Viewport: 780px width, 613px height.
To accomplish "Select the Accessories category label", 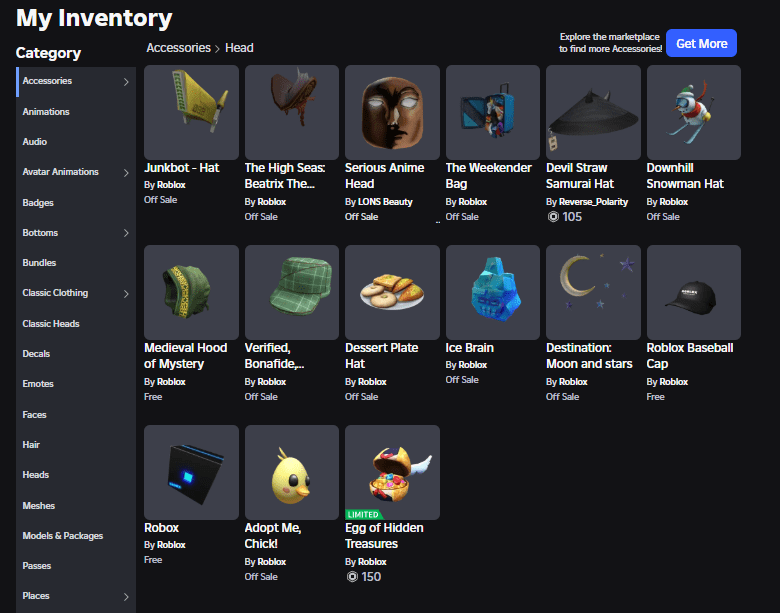I will tap(47, 81).
